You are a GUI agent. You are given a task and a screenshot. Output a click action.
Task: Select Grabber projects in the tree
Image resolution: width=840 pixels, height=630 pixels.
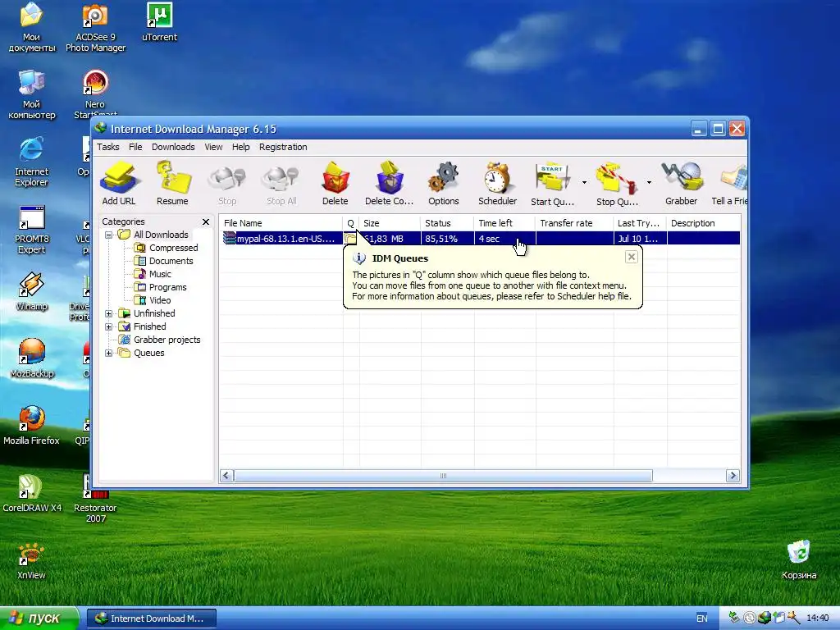tap(160, 340)
